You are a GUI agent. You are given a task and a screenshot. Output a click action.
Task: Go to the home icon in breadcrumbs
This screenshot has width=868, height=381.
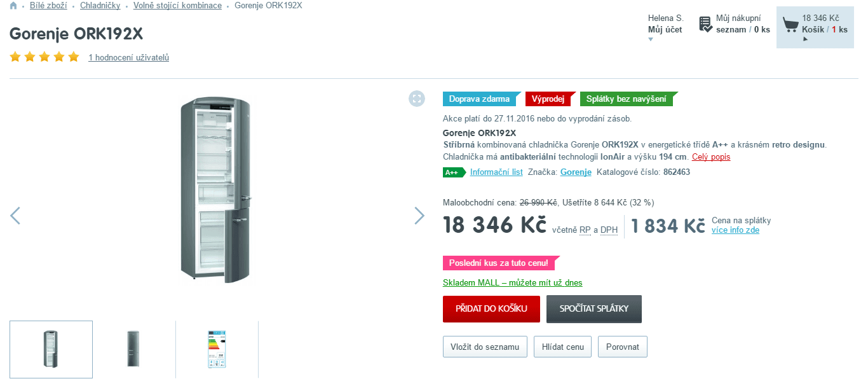[13, 6]
